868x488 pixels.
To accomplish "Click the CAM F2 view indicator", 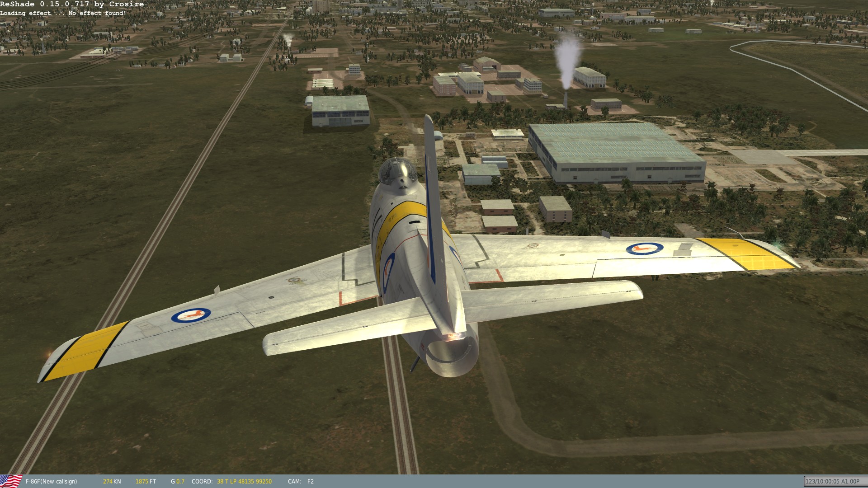I will 301,482.
